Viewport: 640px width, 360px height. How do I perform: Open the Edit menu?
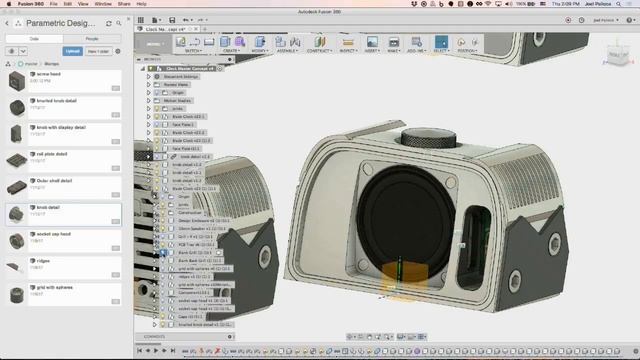(68, 4)
